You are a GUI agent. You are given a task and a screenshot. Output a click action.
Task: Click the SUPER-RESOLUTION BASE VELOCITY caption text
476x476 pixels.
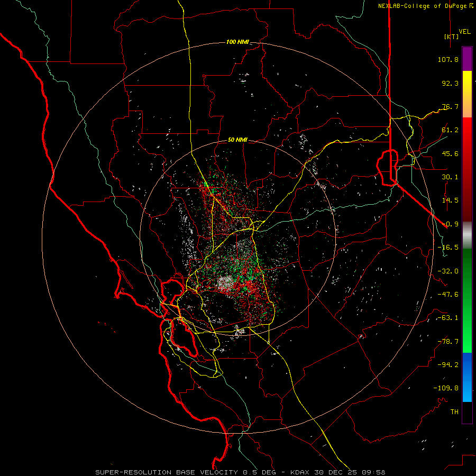click(167, 472)
